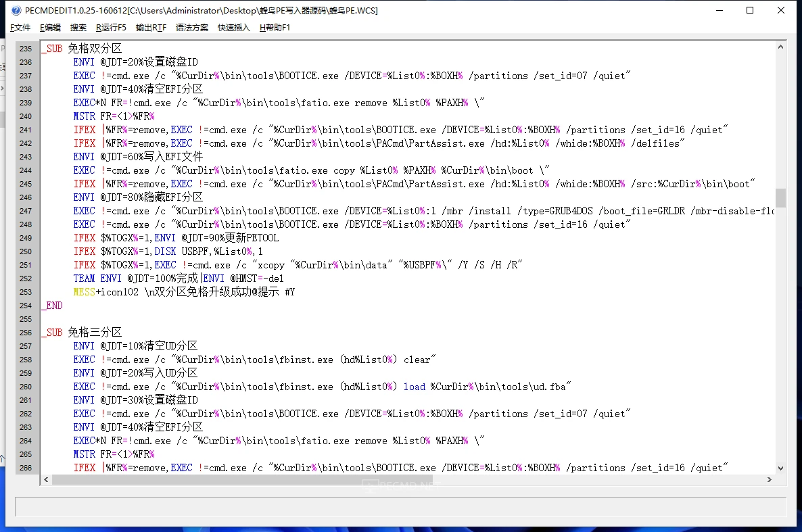Click '_END' keyword on line 254
This screenshot has height=532, width=802.
coord(52,306)
